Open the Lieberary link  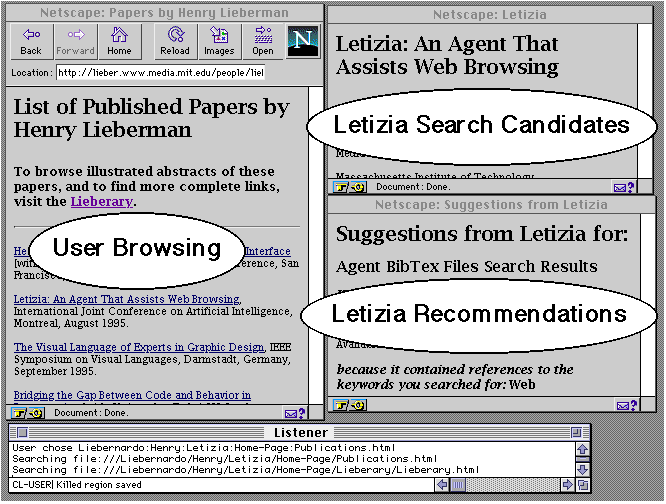[x=101, y=202]
